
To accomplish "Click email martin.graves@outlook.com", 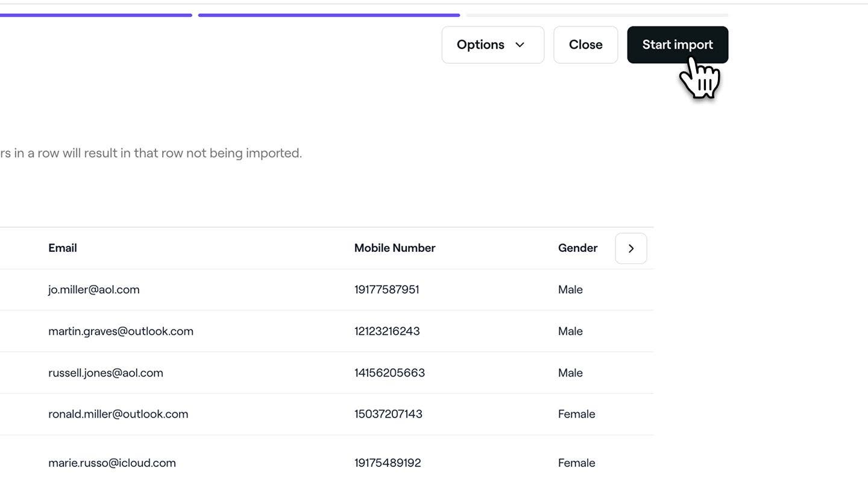I will (121, 331).
